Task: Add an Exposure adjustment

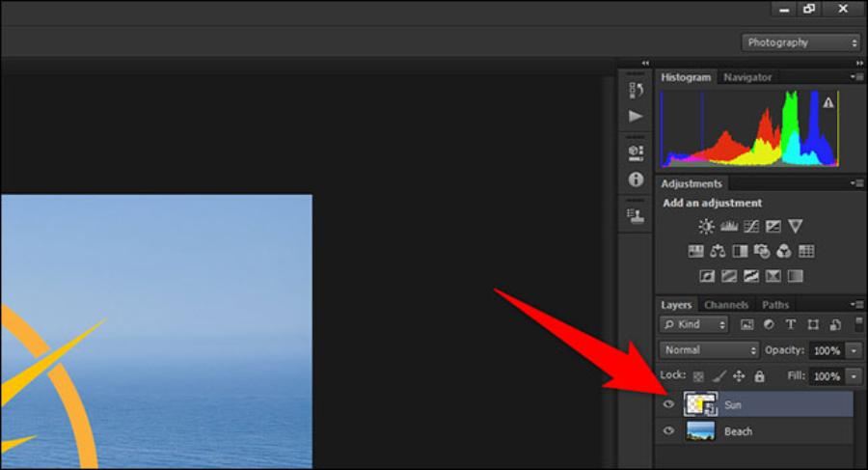Action: [x=773, y=226]
